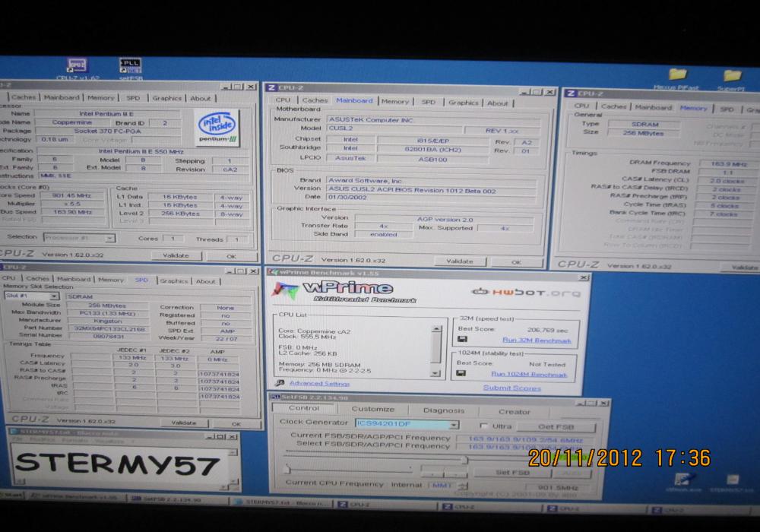The width and height of the screenshot is (760, 532).
Task: Click the Run 1024M Benchmark link
Action: tap(529, 374)
